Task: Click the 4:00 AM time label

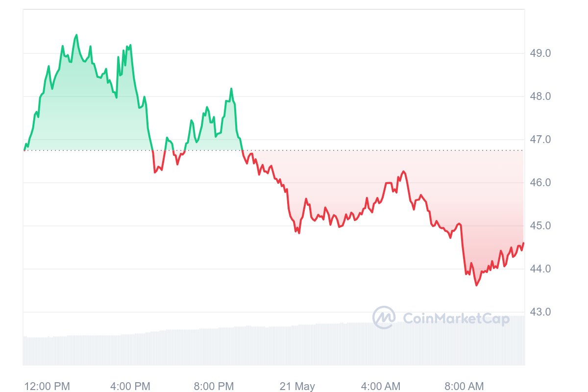Action: point(381,386)
